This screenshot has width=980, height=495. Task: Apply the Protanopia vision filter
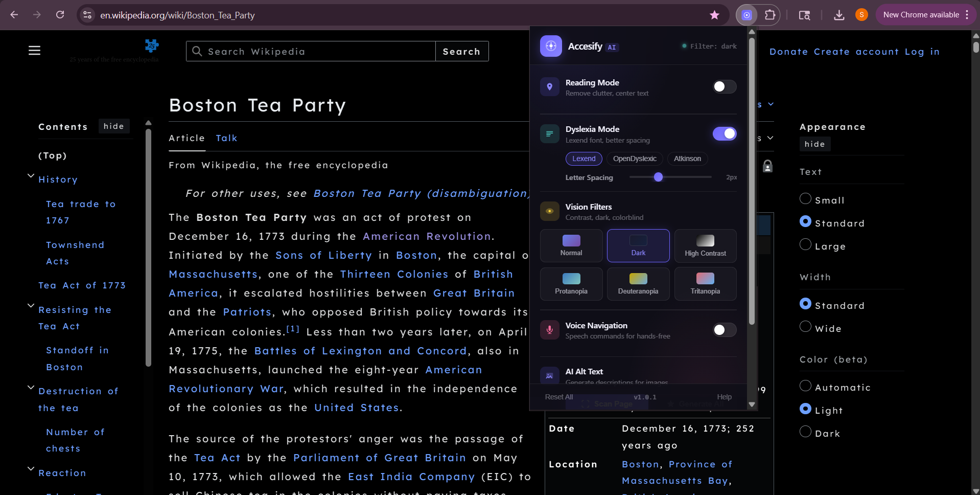click(571, 284)
